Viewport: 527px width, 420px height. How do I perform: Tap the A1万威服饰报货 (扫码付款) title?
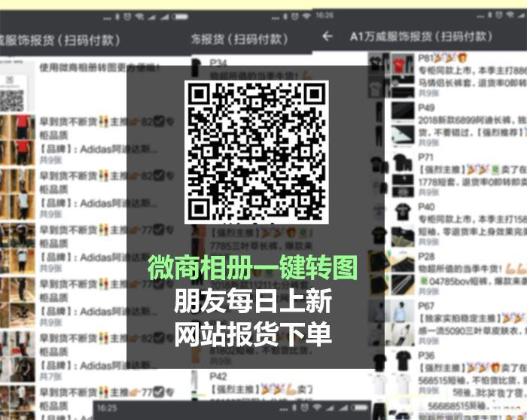[x=421, y=36]
